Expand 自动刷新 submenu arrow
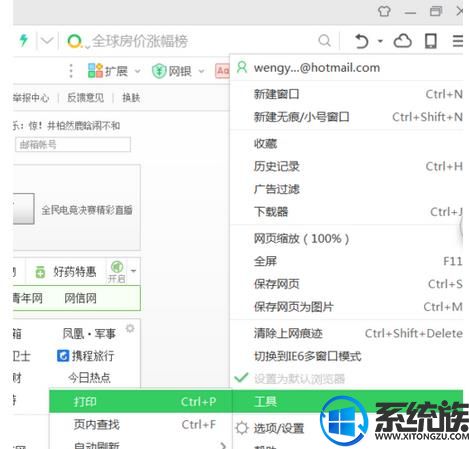The image size is (469, 449). pyautogui.click(x=223, y=445)
